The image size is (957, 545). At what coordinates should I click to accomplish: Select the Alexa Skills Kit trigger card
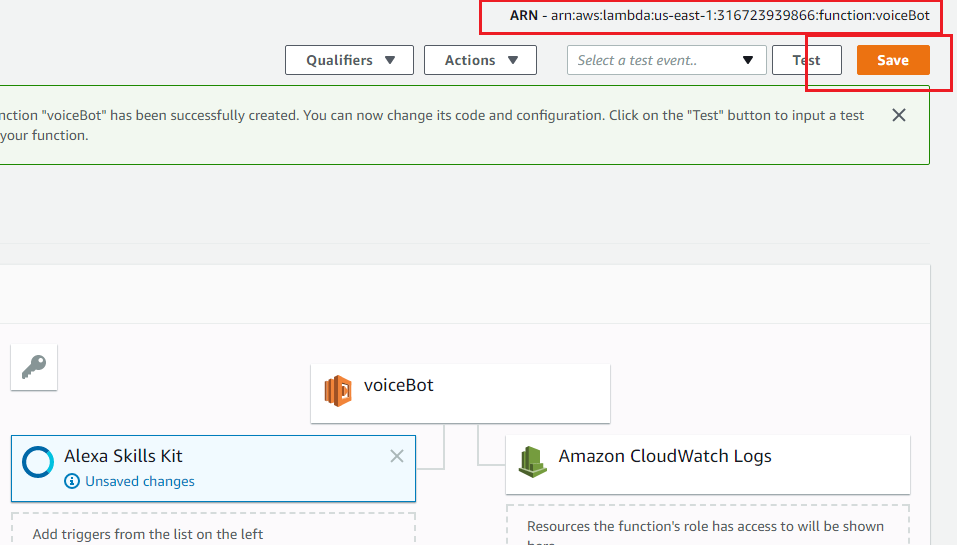coord(213,469)
